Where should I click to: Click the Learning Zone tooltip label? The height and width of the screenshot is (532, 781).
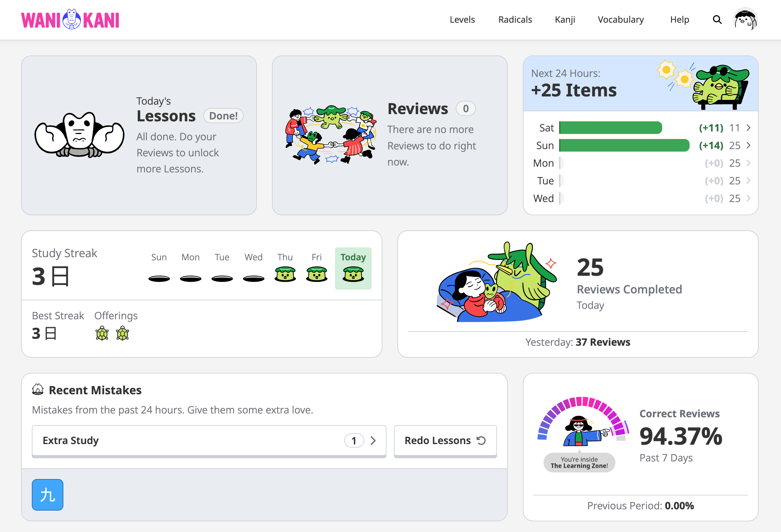click(579, 462)
